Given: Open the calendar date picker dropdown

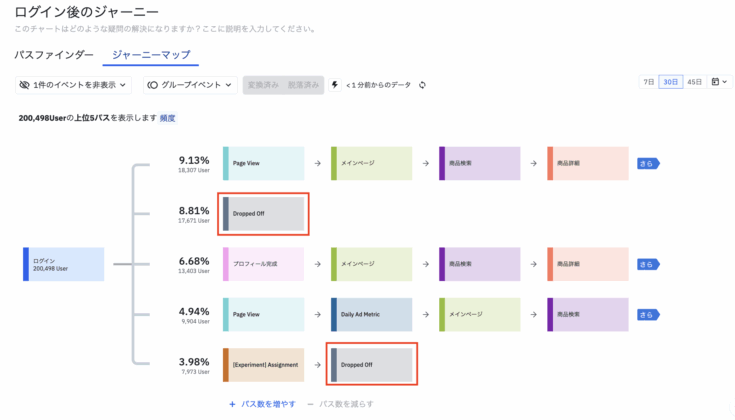Looking at the screenshot, I should pos(719,82).
